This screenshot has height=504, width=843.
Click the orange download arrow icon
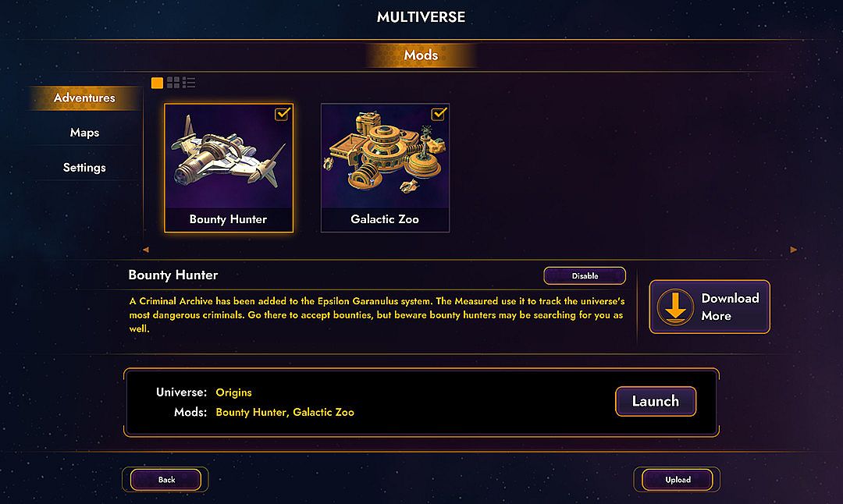point(675,307)
